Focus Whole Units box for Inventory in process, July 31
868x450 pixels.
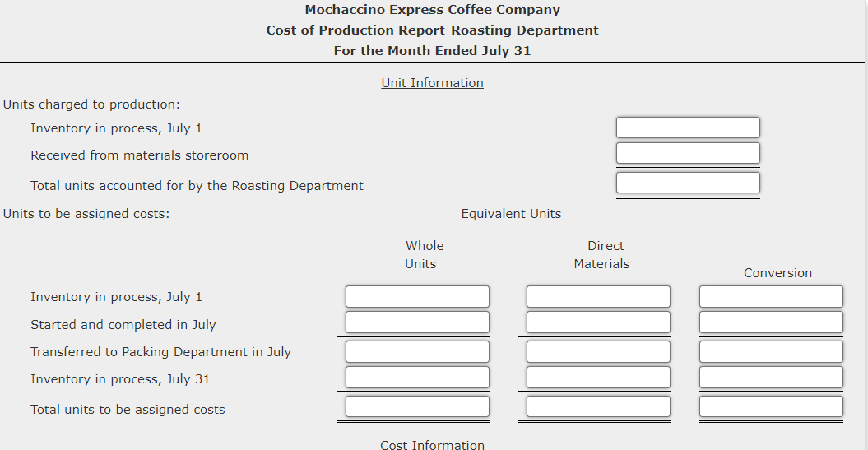[417, 377]
